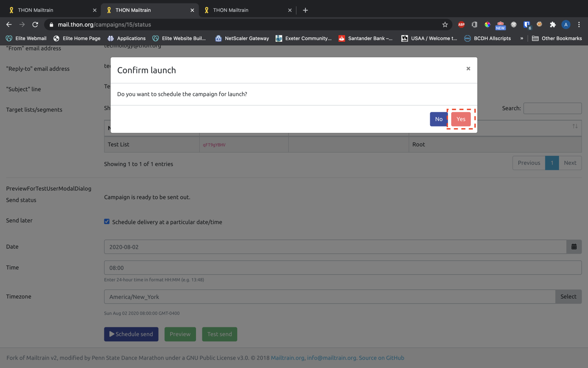Viewport: 588px width, 368px height.
Task: Open the info@mailtrain.org email link
Action: pyautogui.click(x=331, y=358)
